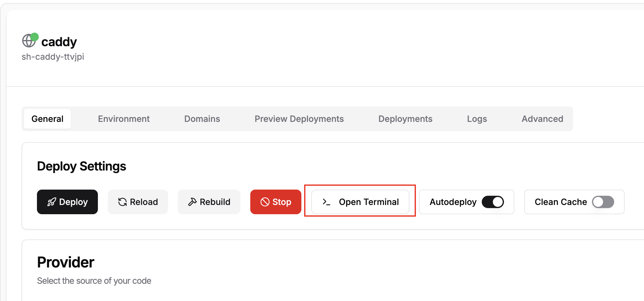Open the Deployments tab

point(405,119)
